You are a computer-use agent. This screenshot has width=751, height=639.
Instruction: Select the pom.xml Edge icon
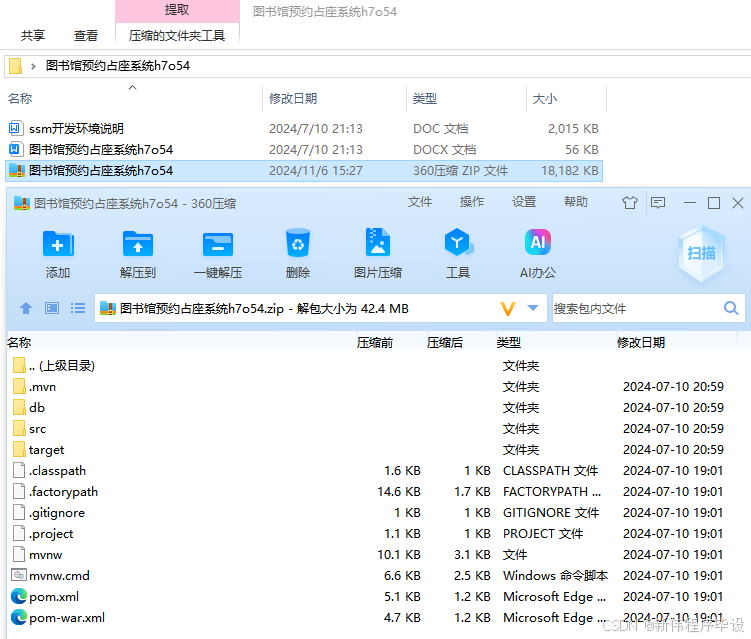point(19,596)
